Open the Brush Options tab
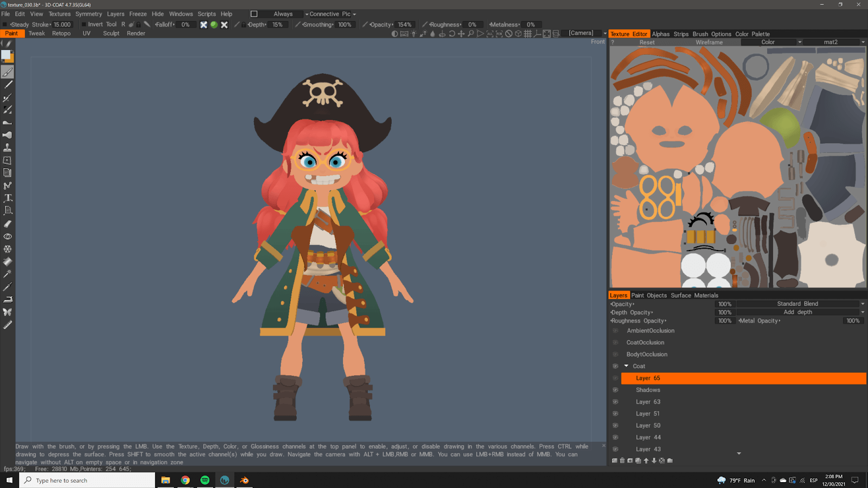Screen dimensions: 868x488 tap(712, 34)
